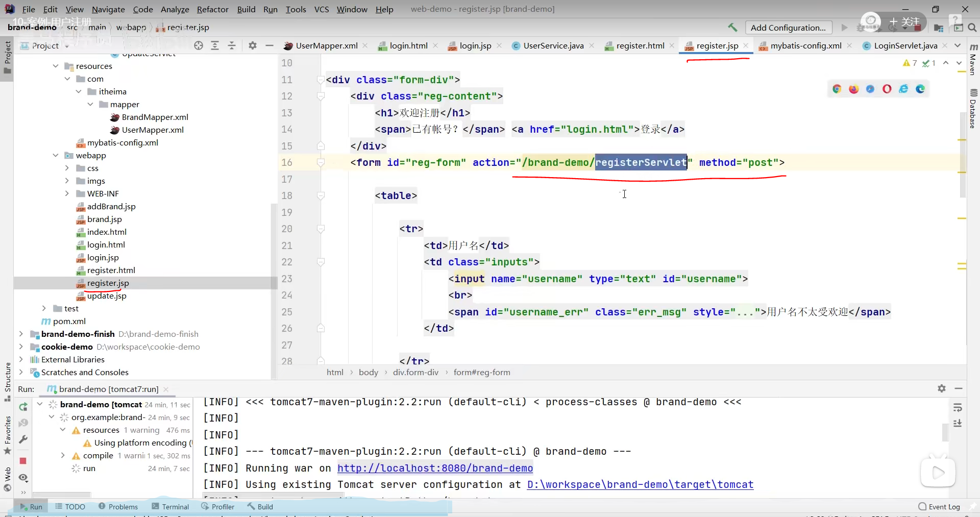
Task: Click the Add Configuration button
Action: 788,28
